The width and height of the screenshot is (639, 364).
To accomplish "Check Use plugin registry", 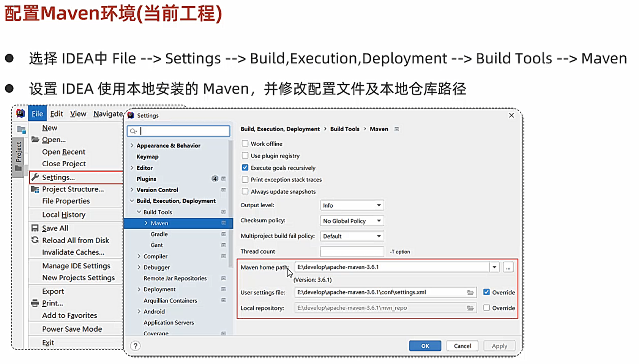I will pos(245,156).
